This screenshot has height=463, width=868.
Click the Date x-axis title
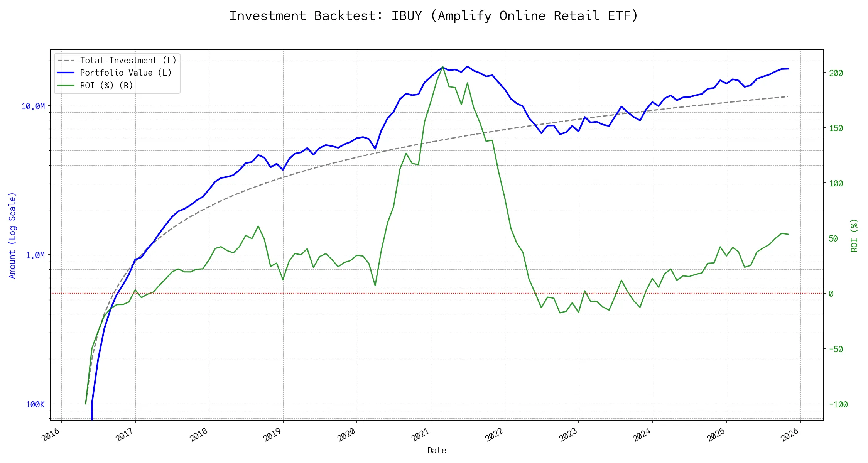437,451
